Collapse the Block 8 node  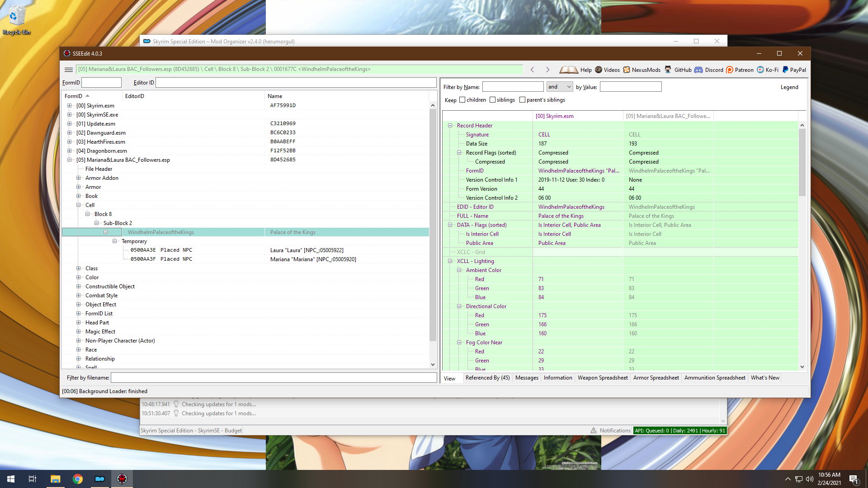(x=87, y=214)
